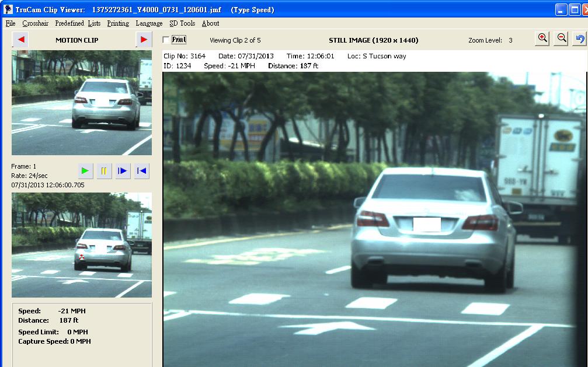This screenshot has width=588, height=367.
Task: Open the File menu
Action: [11, 23]
